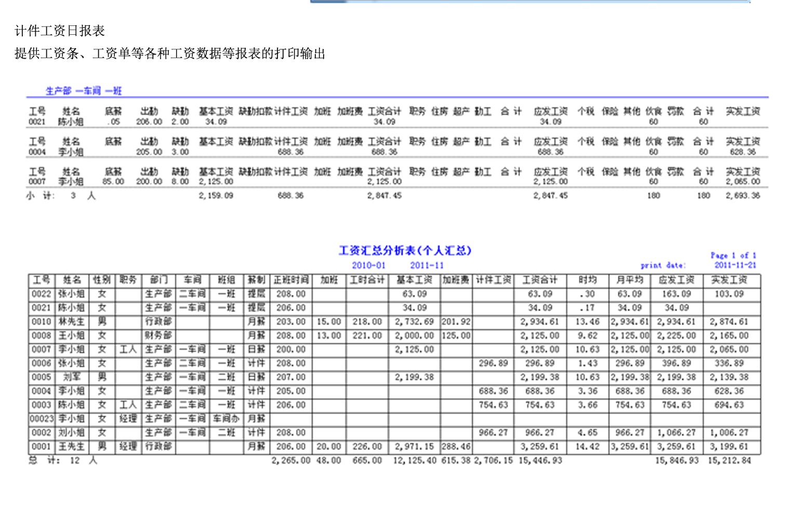The image size is (812, 517).
Task: Click the "print date:" label
Action: coord(663,265)
